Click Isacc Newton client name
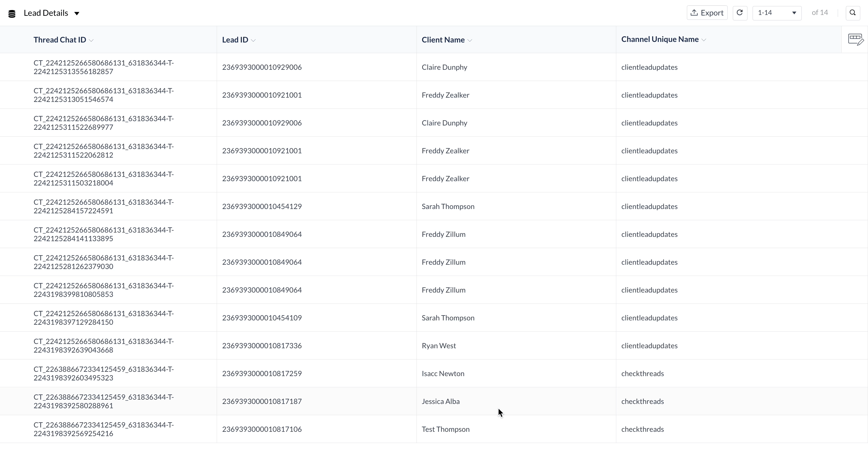 pos(443,374)
